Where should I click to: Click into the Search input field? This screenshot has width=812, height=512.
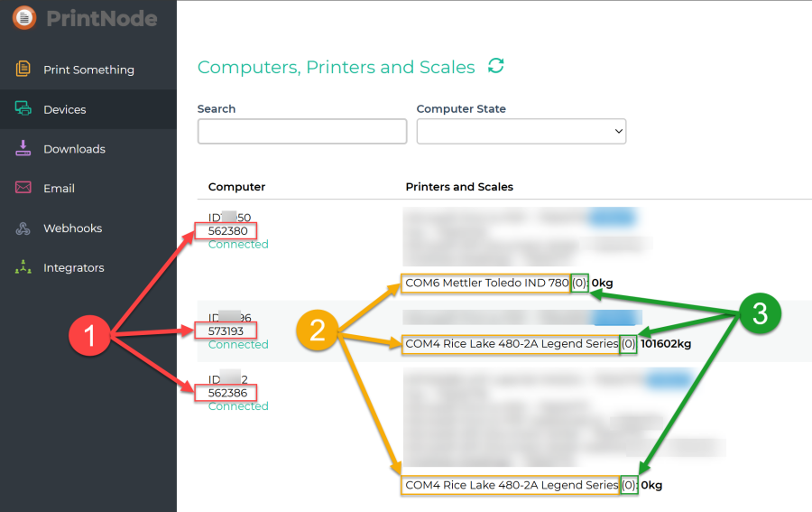(x=301, y=131)
